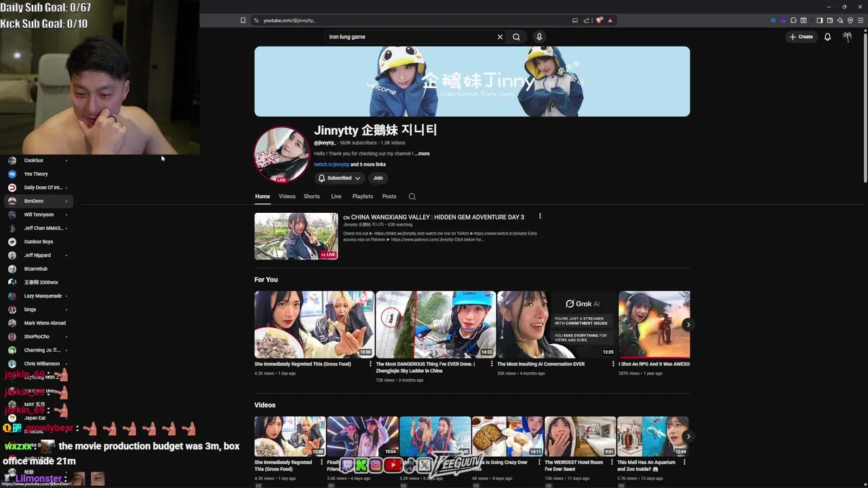868x488 pixels.
Task: Open ShoPhoCho subscription
Action: 38,337
